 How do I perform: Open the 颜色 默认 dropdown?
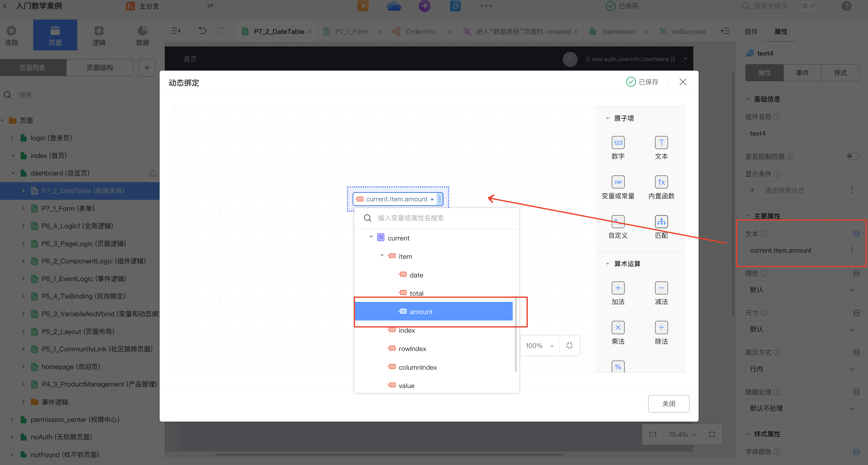point(802,290)
